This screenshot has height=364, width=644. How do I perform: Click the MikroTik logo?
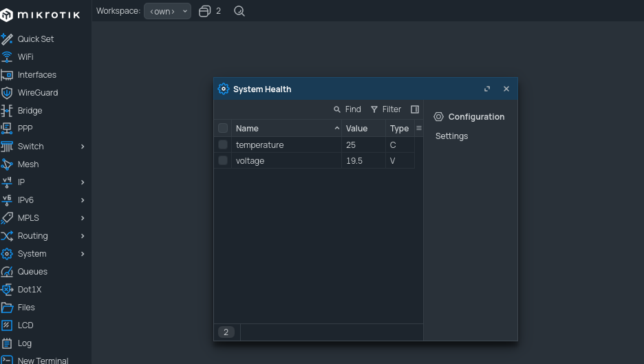pos(40,15)
